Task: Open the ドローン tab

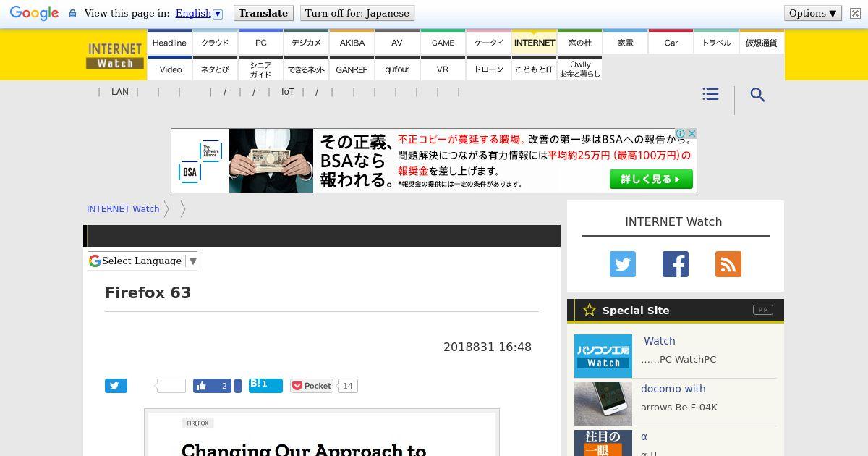Action: [x=488, y=69]
